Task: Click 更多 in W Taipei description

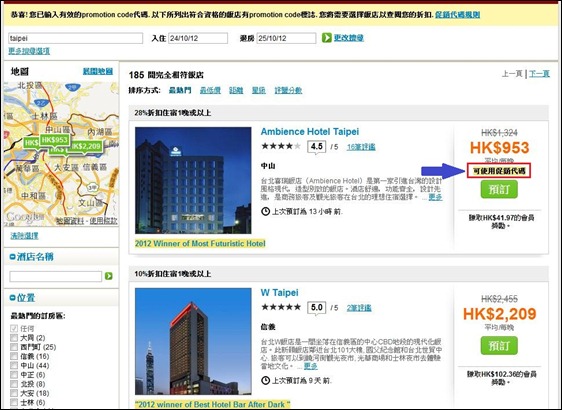Action: pos(311,366)
